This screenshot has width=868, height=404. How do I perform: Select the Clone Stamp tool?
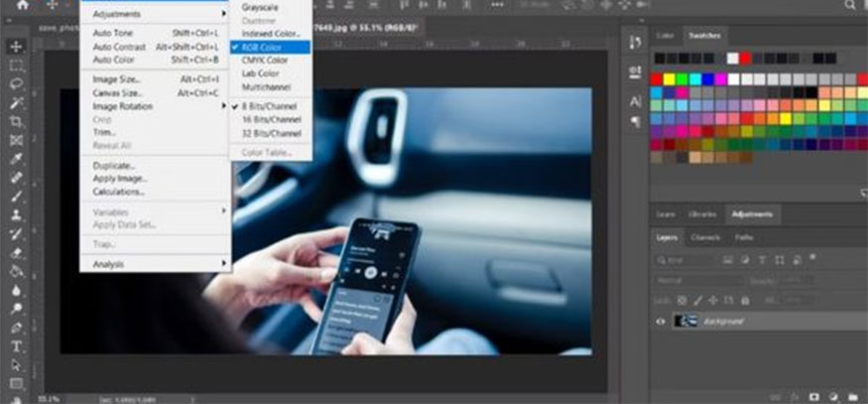[17, 215]
